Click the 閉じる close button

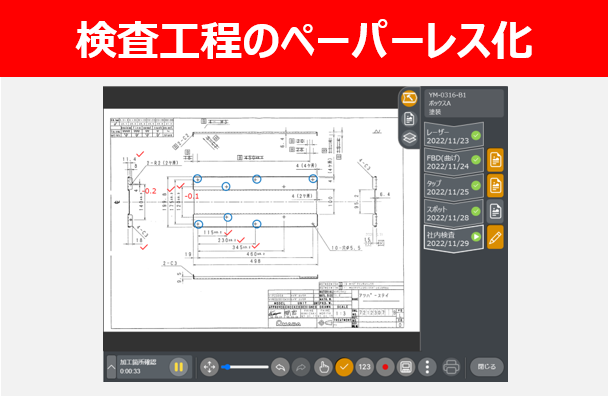point(487,367)
